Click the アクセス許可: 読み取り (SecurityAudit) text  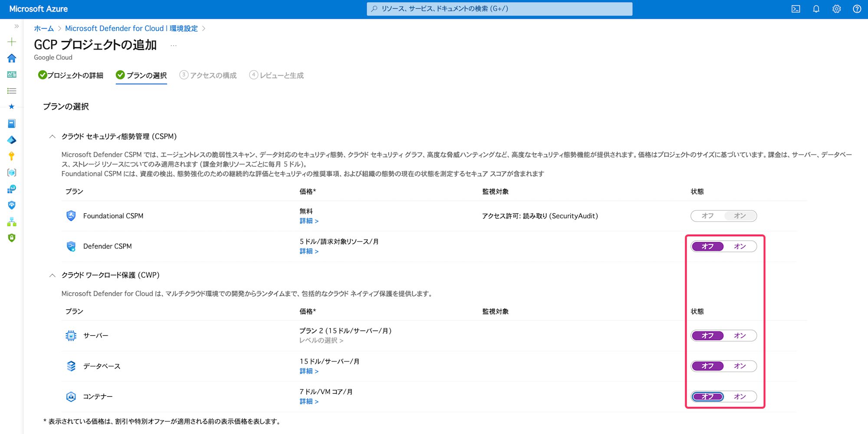click(x=540, y=216)
